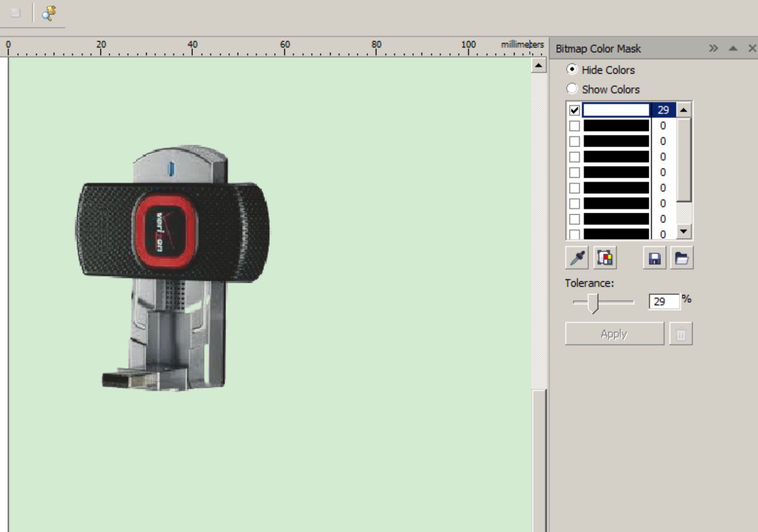Click canvas vertical scrollbar up arrow

[538, 65]
